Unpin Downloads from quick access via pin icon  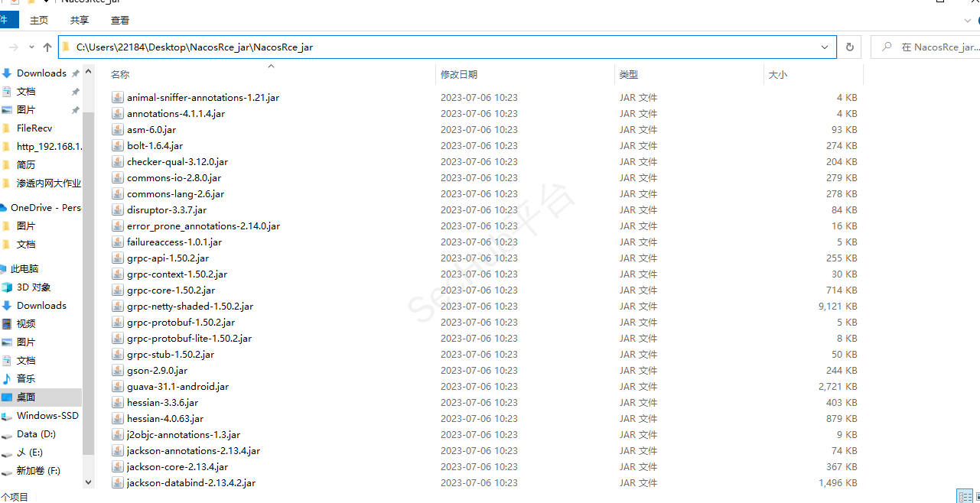tap(75, 74)
